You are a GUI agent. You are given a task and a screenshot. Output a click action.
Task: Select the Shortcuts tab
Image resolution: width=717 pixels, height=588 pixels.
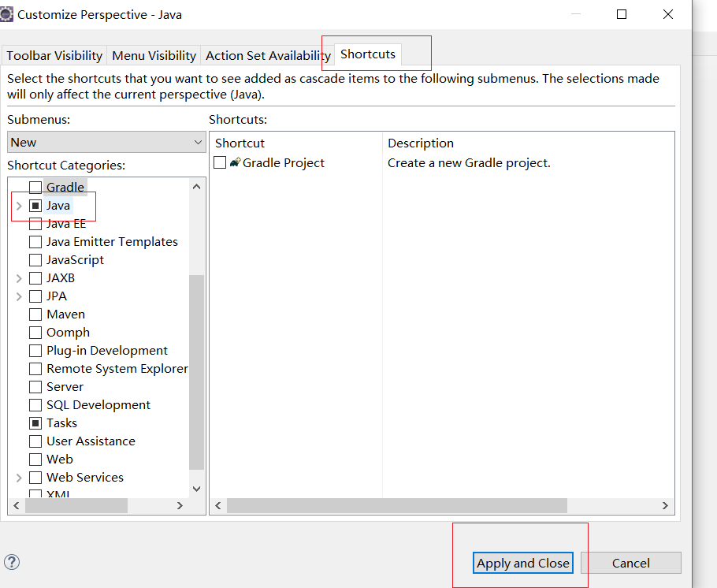coord(368,54)
